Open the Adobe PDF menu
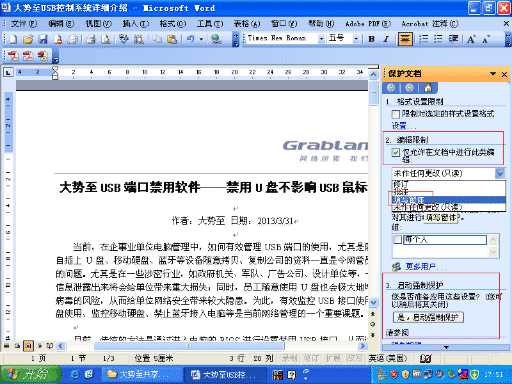The height and width of the screenshot is (384, 512). tap(368, 24)
